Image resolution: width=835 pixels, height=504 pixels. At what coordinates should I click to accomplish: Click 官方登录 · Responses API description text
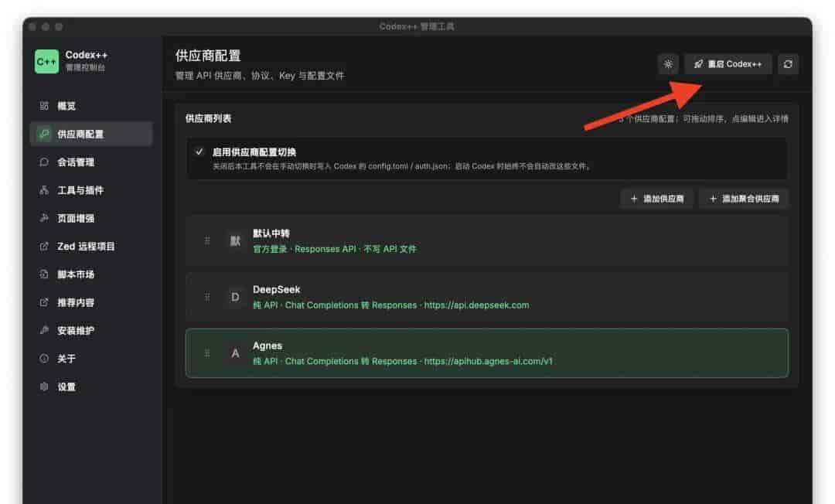click(335, 249)
